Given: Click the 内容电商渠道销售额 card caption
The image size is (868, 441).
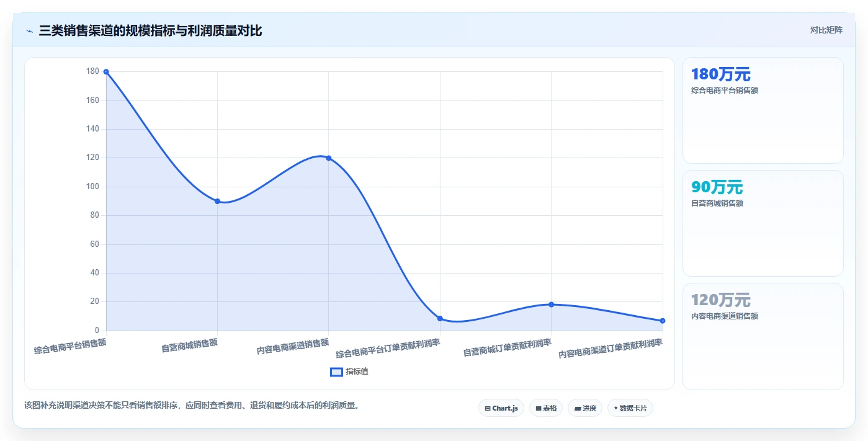Looking at the screenshot, I should click(x=725, y=316).
